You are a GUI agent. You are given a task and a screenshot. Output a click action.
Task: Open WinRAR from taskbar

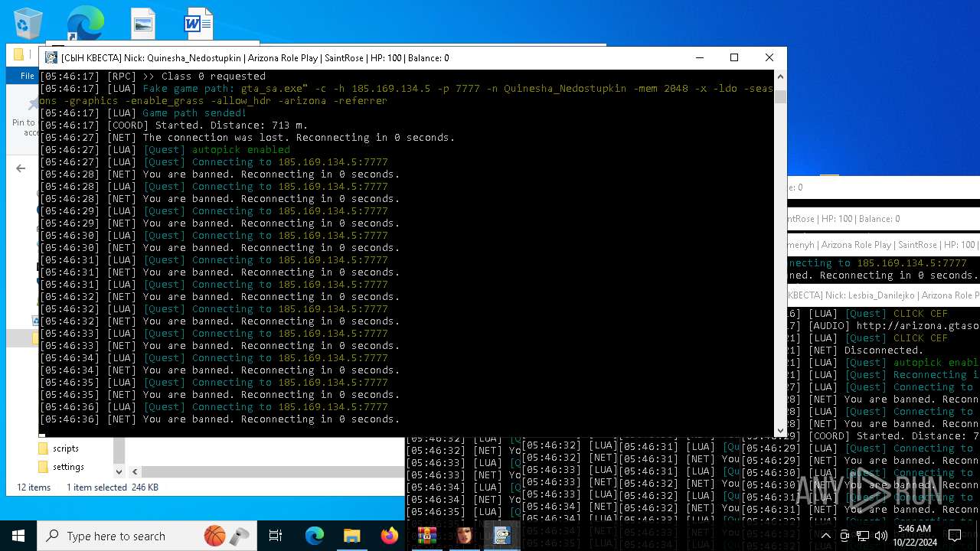click(x=426, y=536)
